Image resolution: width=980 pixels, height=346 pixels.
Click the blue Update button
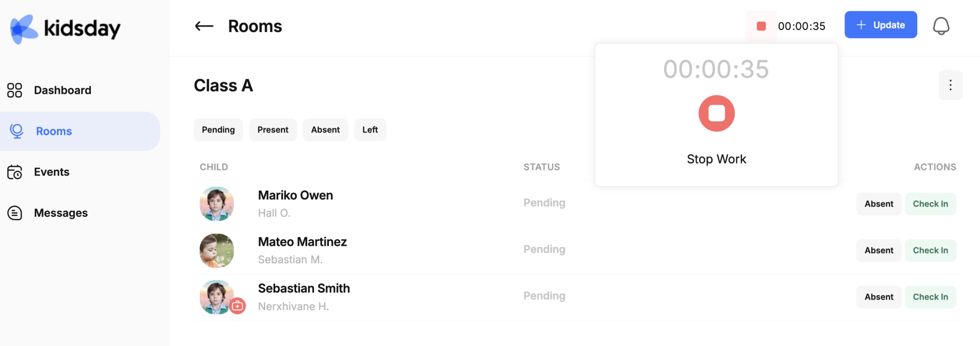(880, 25)
